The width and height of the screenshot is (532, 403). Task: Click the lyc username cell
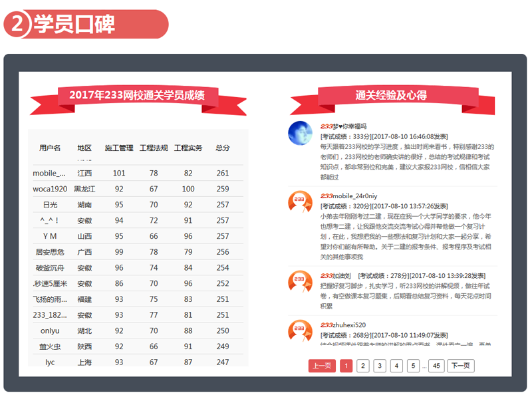(50, 362)
